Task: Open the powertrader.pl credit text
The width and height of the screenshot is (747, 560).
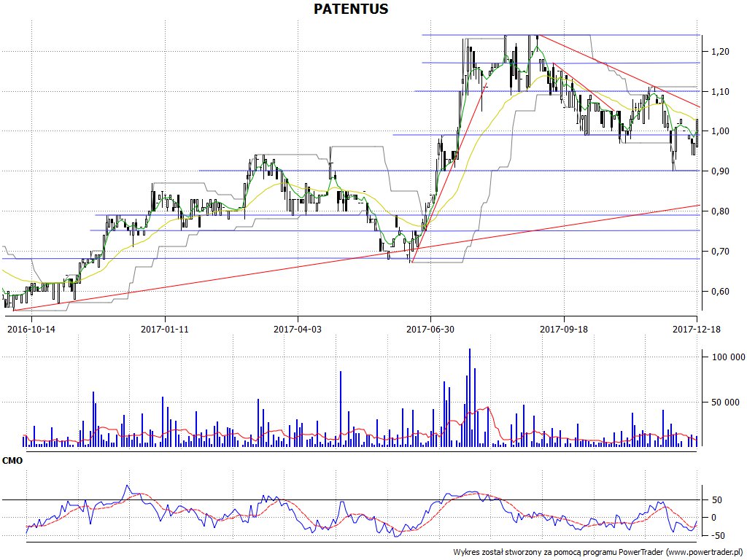Action: click(599, 552)
